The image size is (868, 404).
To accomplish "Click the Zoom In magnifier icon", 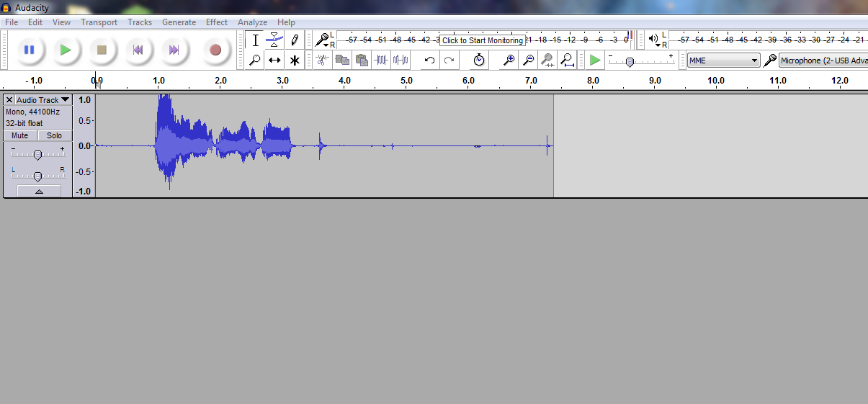I will 509,60.
